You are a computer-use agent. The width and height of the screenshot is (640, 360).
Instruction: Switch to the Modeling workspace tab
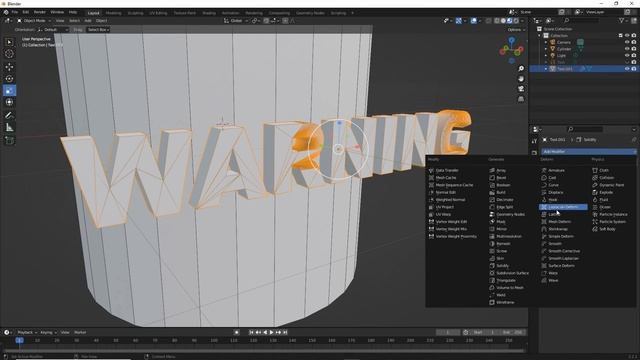113,13
